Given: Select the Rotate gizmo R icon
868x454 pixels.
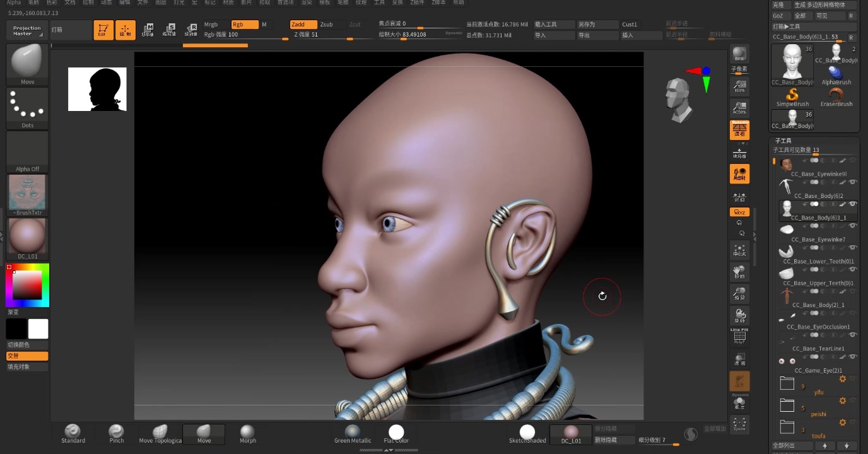Looking at the screenshot, I should [x=191, y=30].
